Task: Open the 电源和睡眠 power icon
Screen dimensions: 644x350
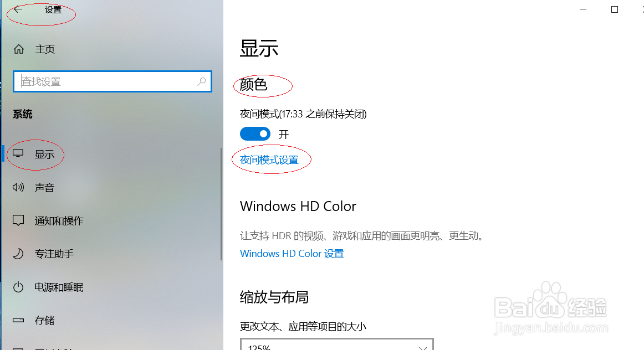Action: tap(18, 287)
